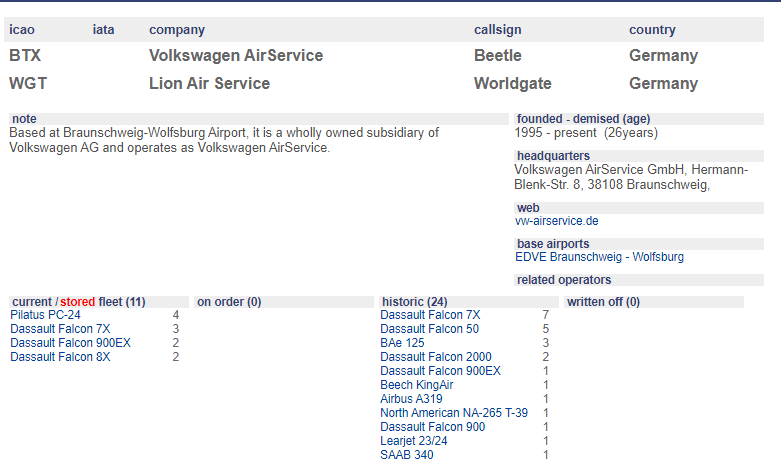This screenshot has height=463, width=781.
Task: Select the note section header
Action: point(259,119)
